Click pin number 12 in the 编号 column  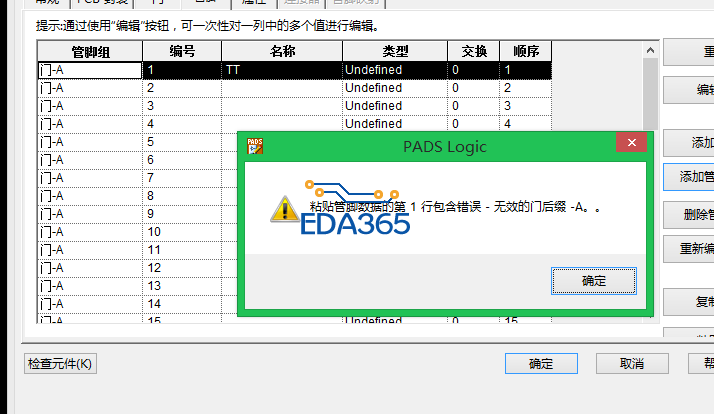click(x=182, y=268)
